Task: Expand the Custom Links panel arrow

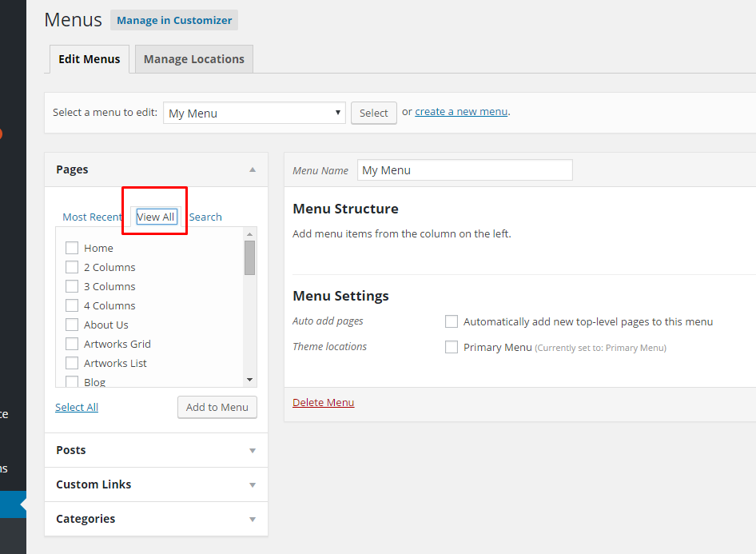Action: [253, 485]
